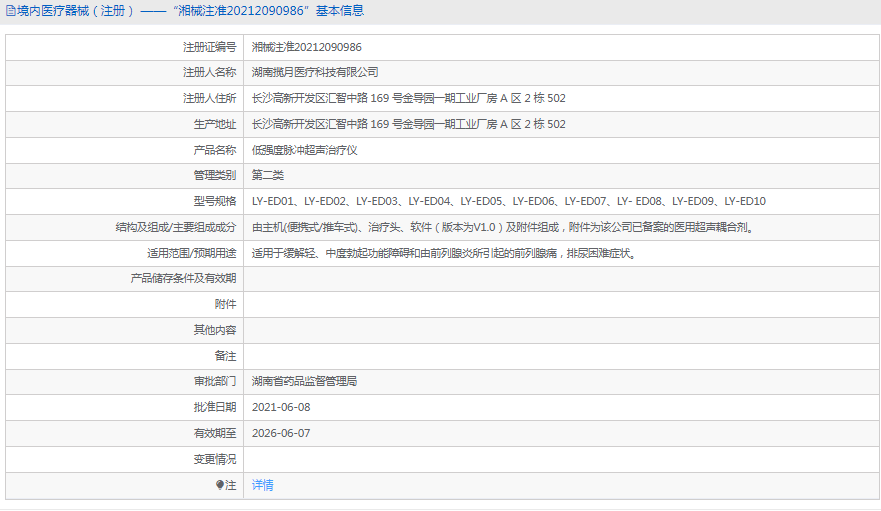Click the 型号规格 label

[x=215, y=201]
